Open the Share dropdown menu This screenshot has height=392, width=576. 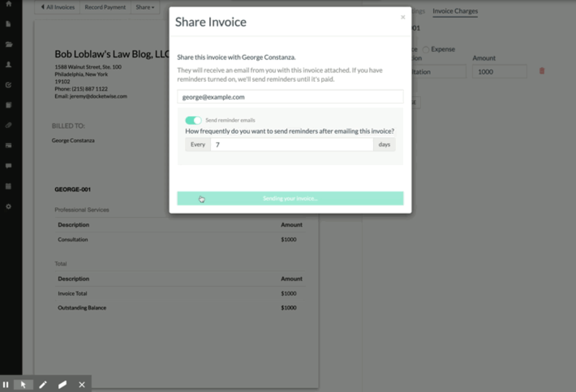click(x=145, y=7)
